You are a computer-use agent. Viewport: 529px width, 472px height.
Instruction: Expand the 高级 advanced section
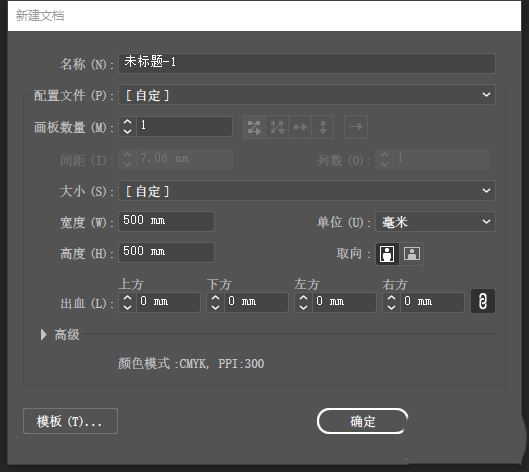(44, 334)
